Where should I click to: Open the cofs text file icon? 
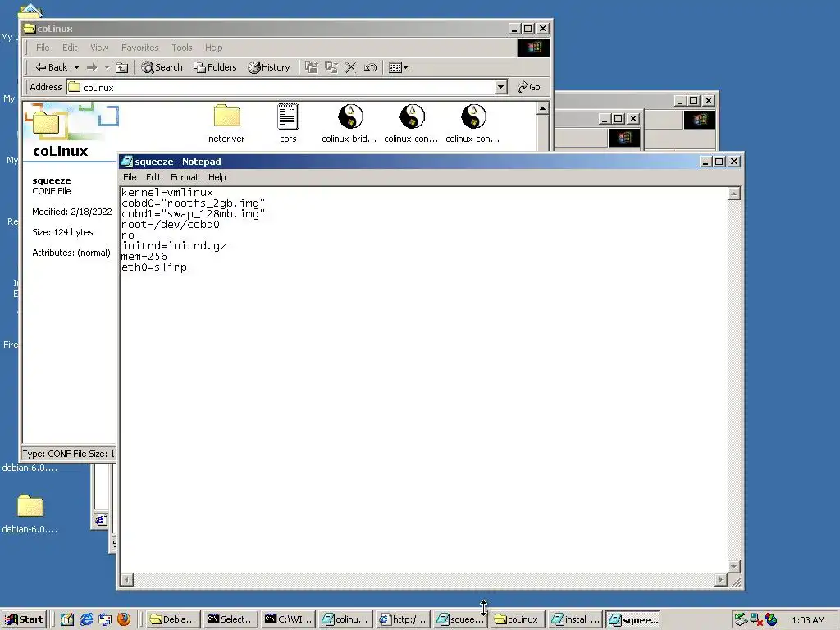click(288, 123)
